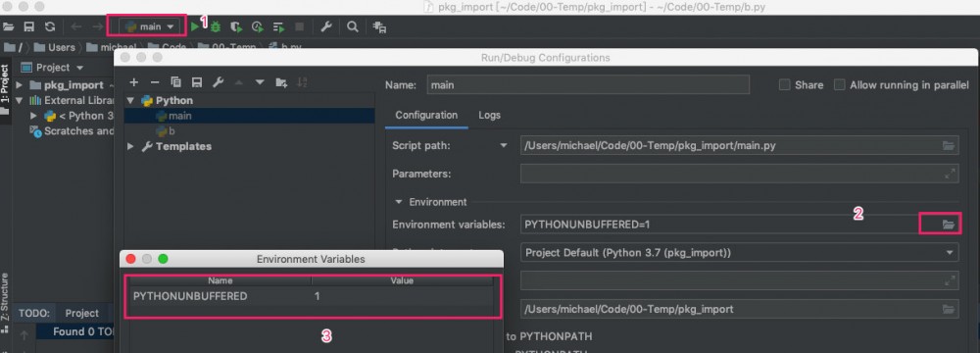Click the Profile run icon
This screenshot has height=353, width=980.
click(x=258, y=26)
